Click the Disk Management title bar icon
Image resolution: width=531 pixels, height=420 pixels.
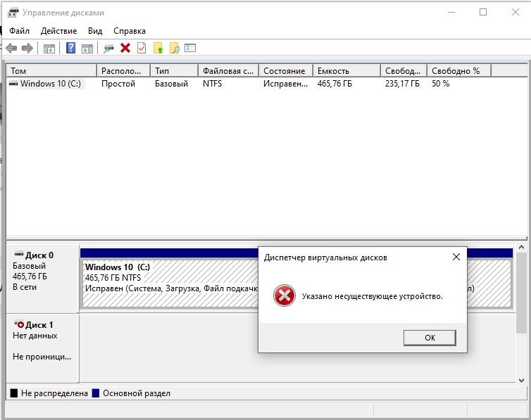point(13,13)
